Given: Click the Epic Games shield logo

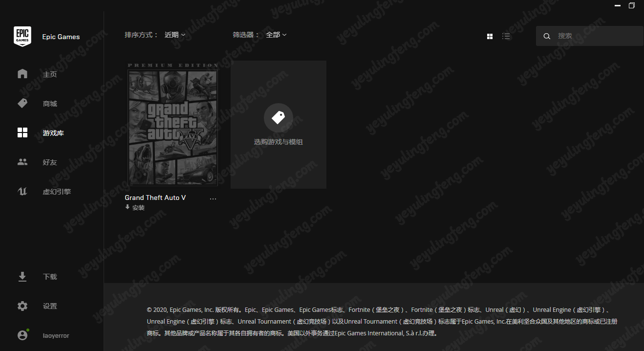Looking at the screenshot, I should pos(22,37).
